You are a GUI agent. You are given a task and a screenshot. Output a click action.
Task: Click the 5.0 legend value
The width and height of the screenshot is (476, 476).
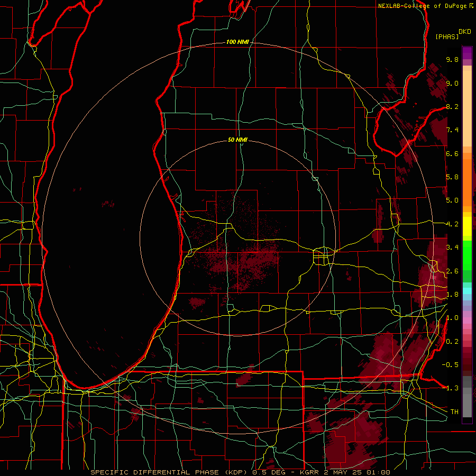(452, 200)
